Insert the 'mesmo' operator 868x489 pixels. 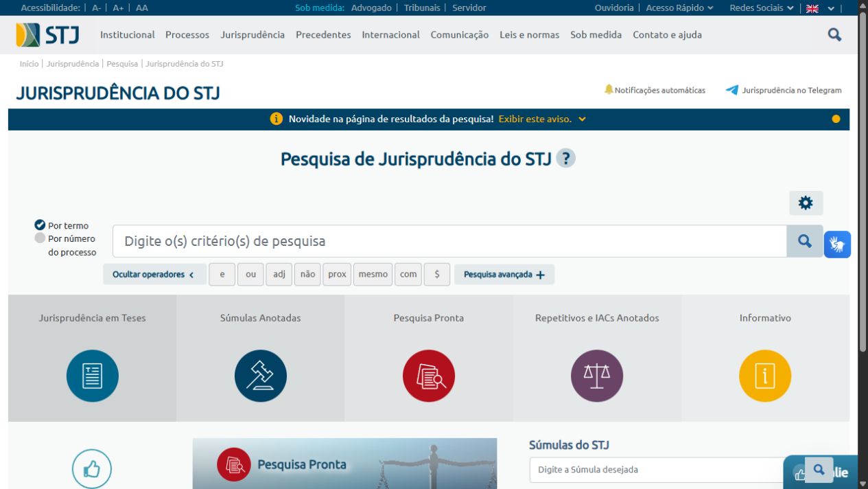(x=373, y=274)
